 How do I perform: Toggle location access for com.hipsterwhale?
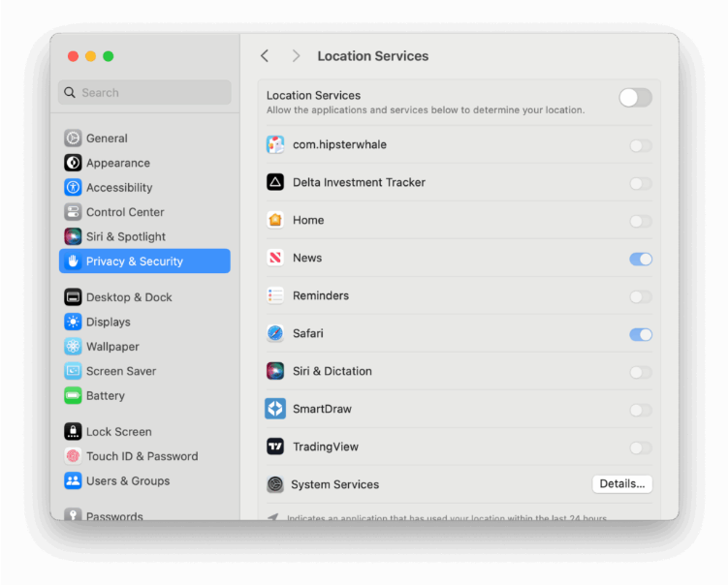point(641,145)
